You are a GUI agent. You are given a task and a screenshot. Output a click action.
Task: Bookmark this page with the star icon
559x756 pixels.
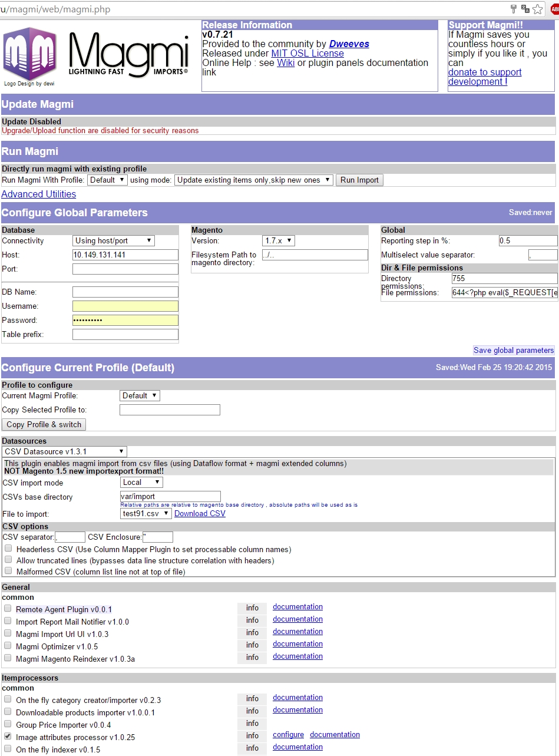(x=537, y=9)
